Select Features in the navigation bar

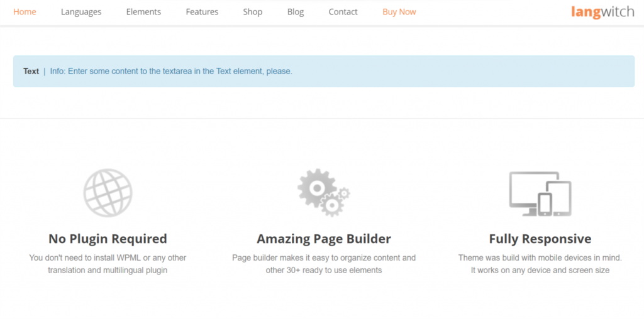click(x=202, y=12)
